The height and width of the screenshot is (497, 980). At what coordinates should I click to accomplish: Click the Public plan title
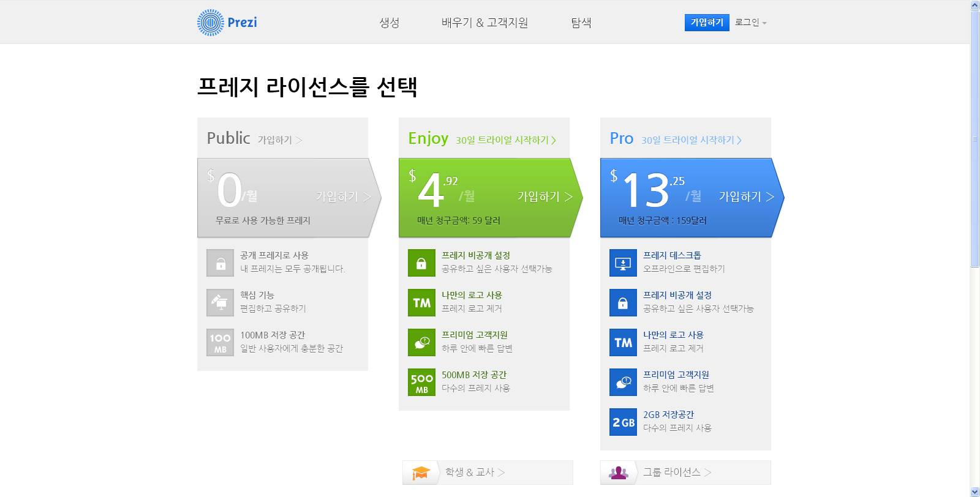[x=228, y=138]
